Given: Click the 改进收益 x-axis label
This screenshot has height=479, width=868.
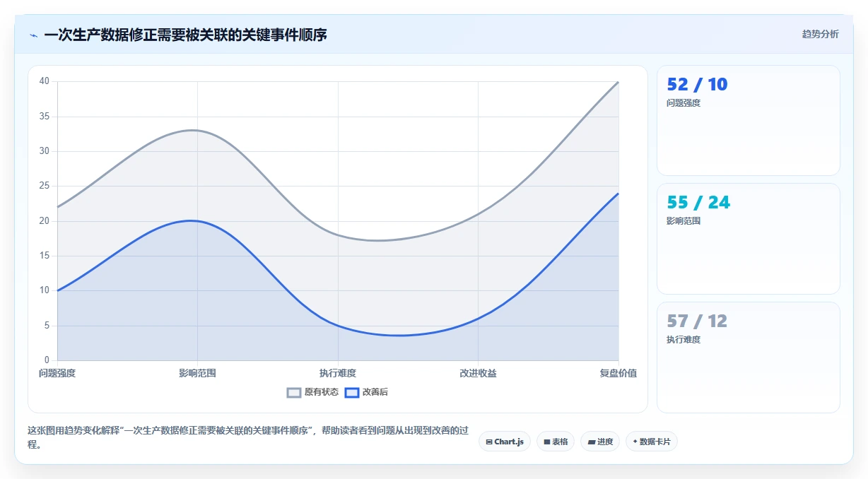Looking at the screenshot, I should tap(478, 373).
